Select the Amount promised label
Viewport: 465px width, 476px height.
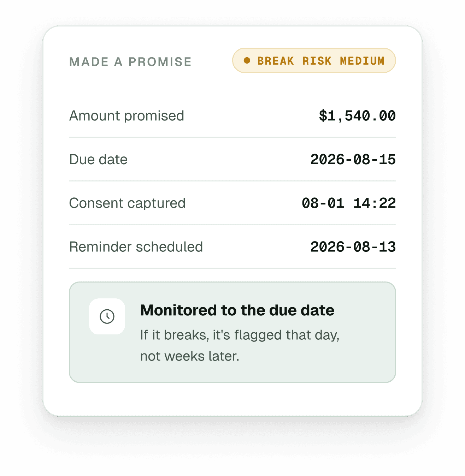pos(126,116)
